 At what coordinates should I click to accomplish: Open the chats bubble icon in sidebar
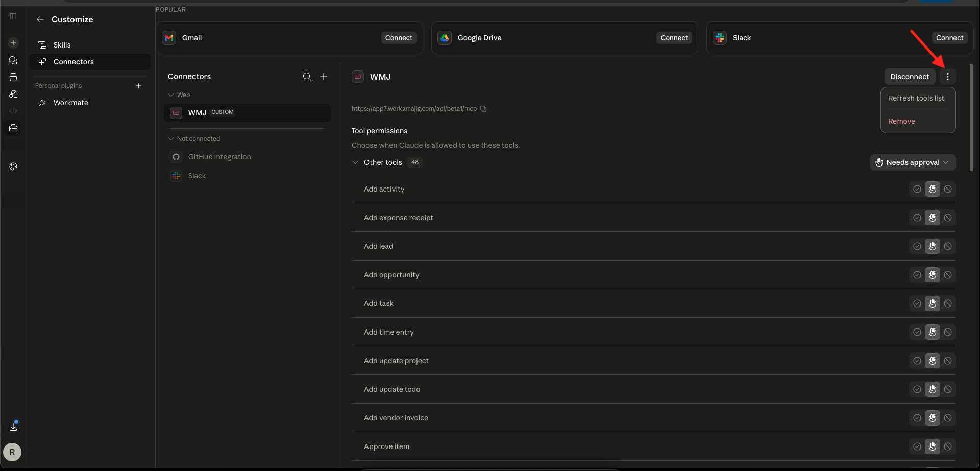click(x=13, y=60)
